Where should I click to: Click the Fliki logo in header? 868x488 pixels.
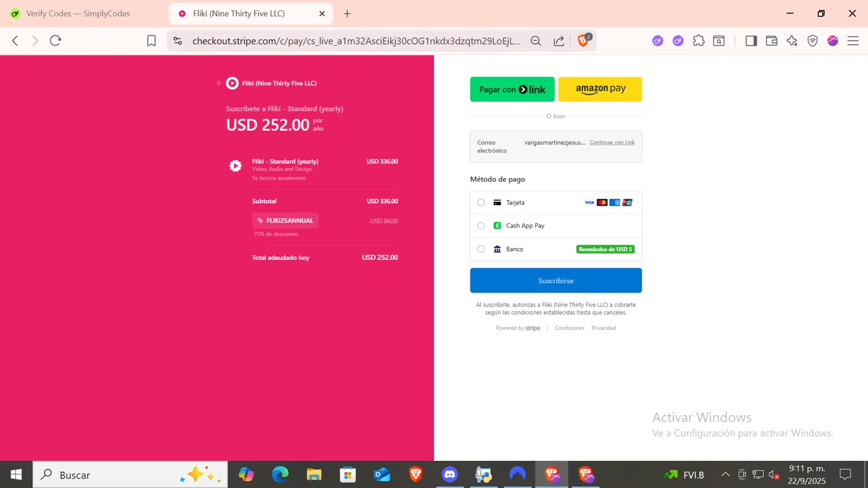(x=232, y=83)
